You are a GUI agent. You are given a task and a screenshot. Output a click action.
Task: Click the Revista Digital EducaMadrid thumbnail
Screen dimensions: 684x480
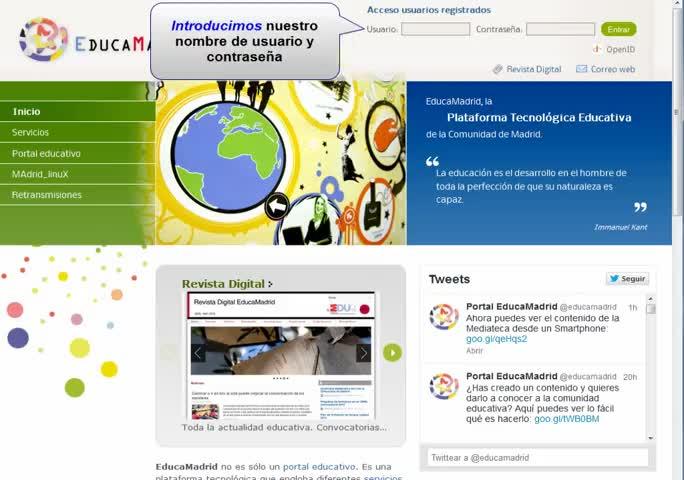281,356
